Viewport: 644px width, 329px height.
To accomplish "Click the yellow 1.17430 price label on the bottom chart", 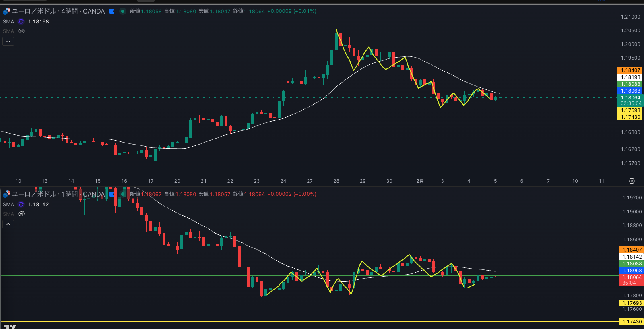I will tap(632, 322).
